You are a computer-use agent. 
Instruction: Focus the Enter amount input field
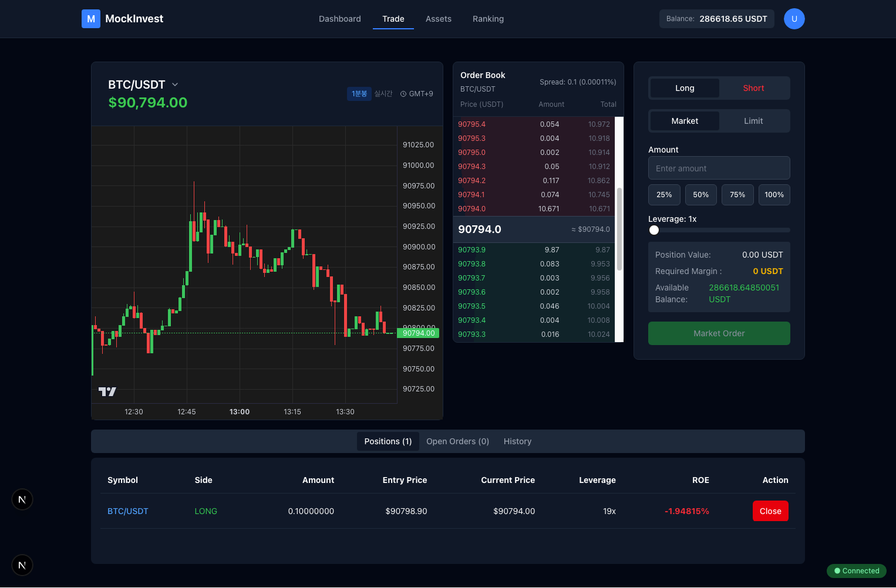(x=719, y=168)
